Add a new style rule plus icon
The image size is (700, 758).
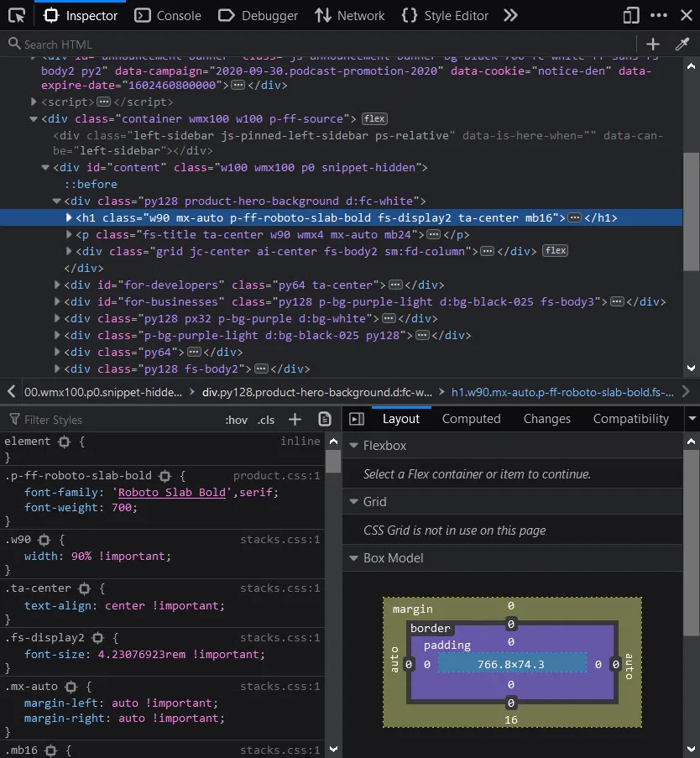tap(295, 419)
